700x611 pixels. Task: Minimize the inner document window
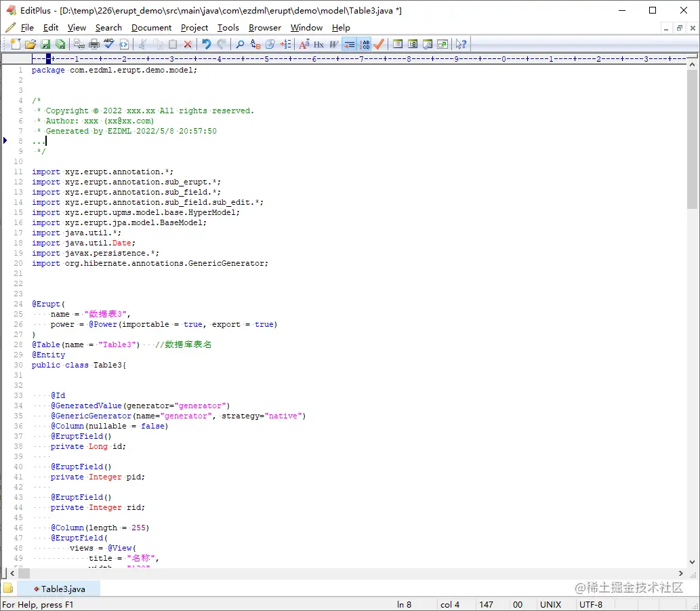[x=665, y=28]
